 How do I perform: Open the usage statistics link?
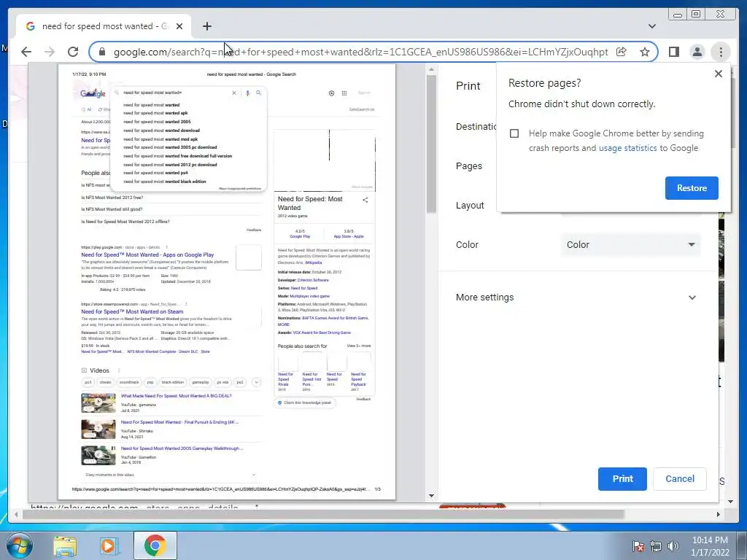(627, 148)
